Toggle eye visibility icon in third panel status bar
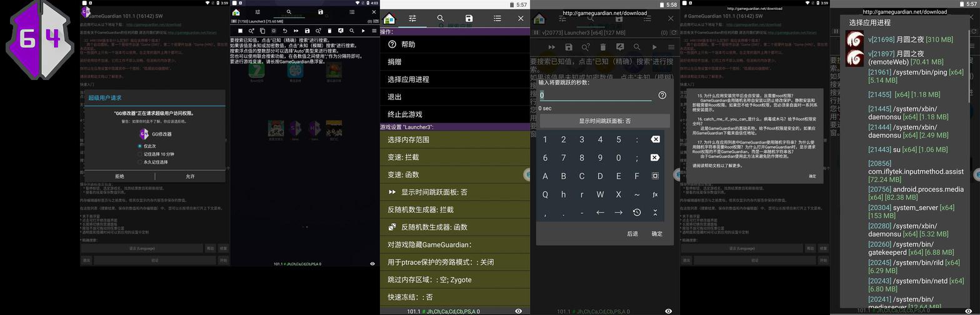 click(518, 311)
